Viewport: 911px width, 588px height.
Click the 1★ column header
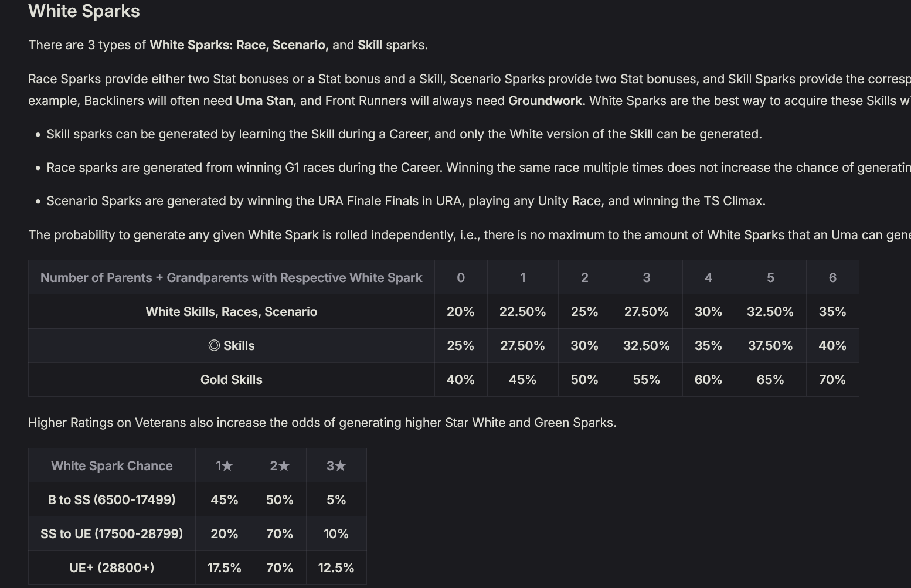tap(224, 465)
